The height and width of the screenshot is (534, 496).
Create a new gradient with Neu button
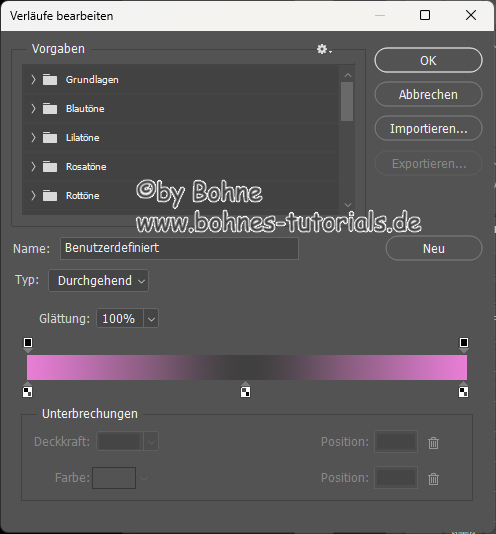tap(434, 248)
